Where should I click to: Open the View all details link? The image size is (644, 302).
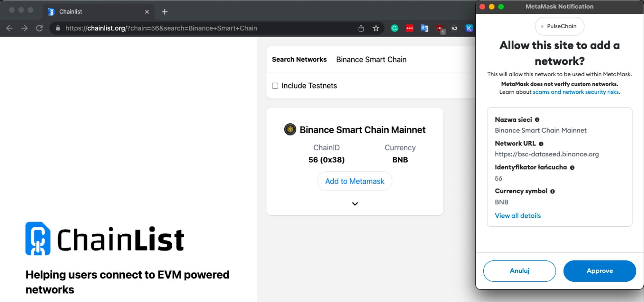coord(517,216)
